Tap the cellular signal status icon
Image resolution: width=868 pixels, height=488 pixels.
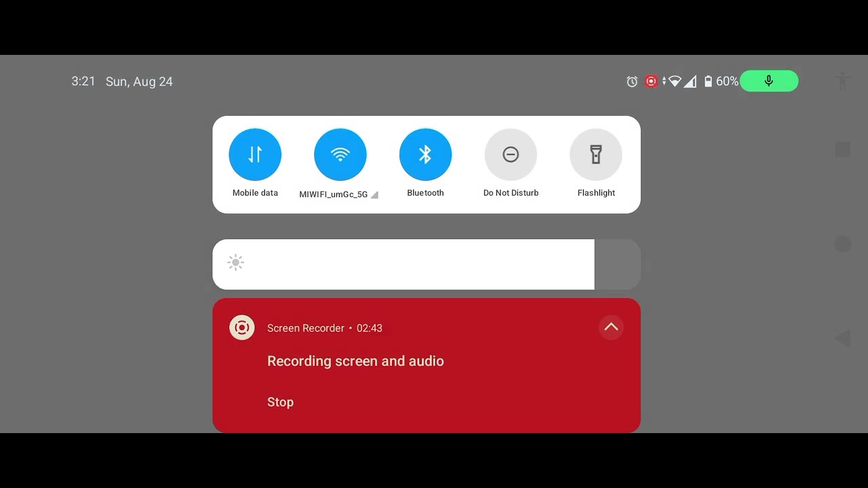(x=690, y=81)
